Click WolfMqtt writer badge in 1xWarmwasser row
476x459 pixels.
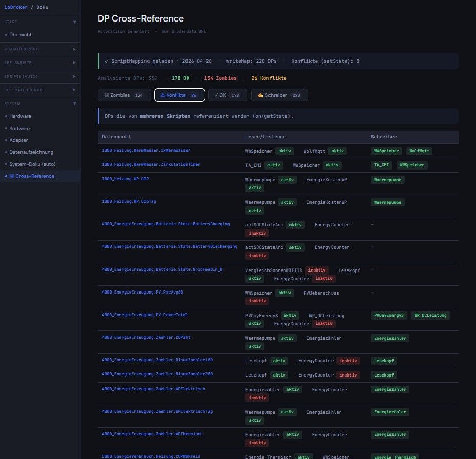tap(419, 151)
